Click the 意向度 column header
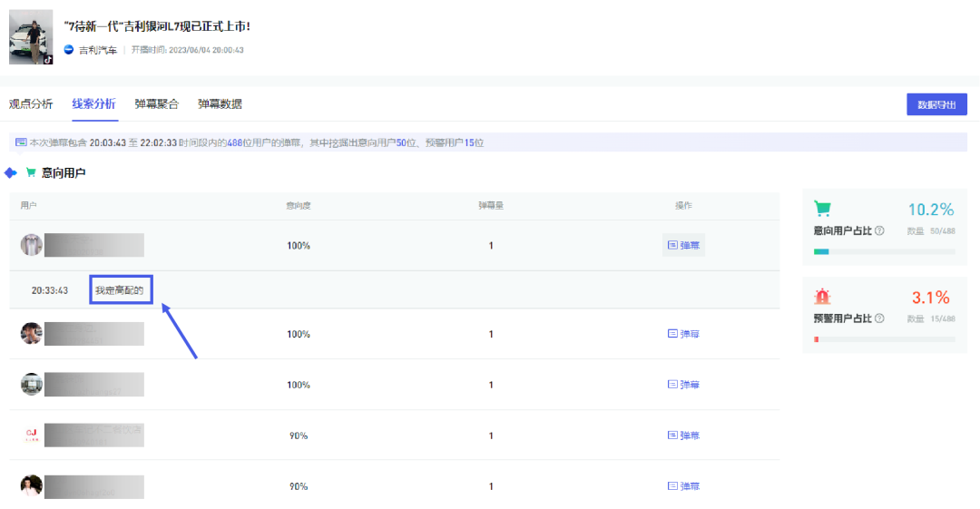This screenshot has width=980, height=509. pyautogui.click(x=299, y=206)
